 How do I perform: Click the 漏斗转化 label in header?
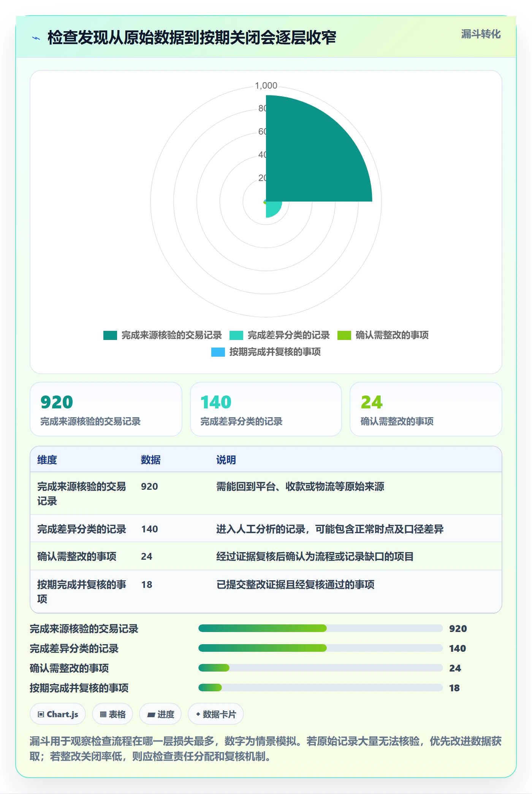pyautogui.click(x=481, y=34)
